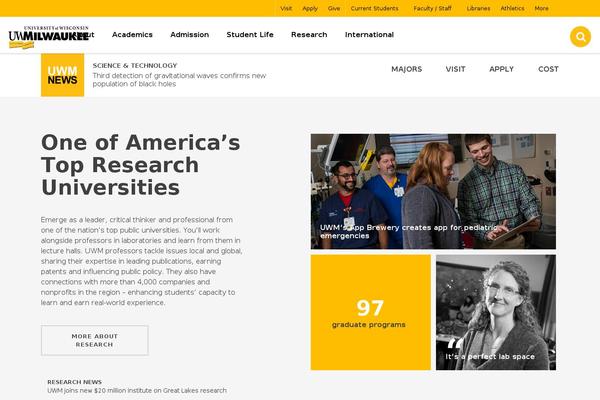Open Libraries link in top bar
Image resolution: width=600 pixels, height=400 pixels.
tap(478, 8)
